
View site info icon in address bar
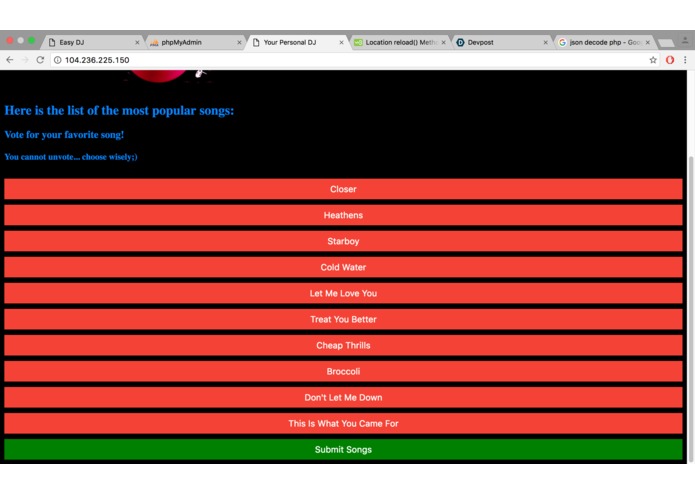58,60
